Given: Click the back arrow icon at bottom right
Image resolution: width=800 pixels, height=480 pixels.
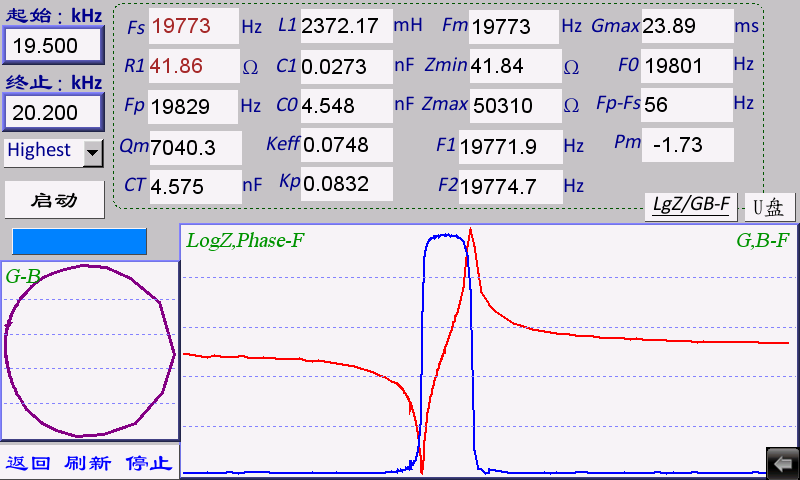Looking at the screenshot, I should coord(783,464).
